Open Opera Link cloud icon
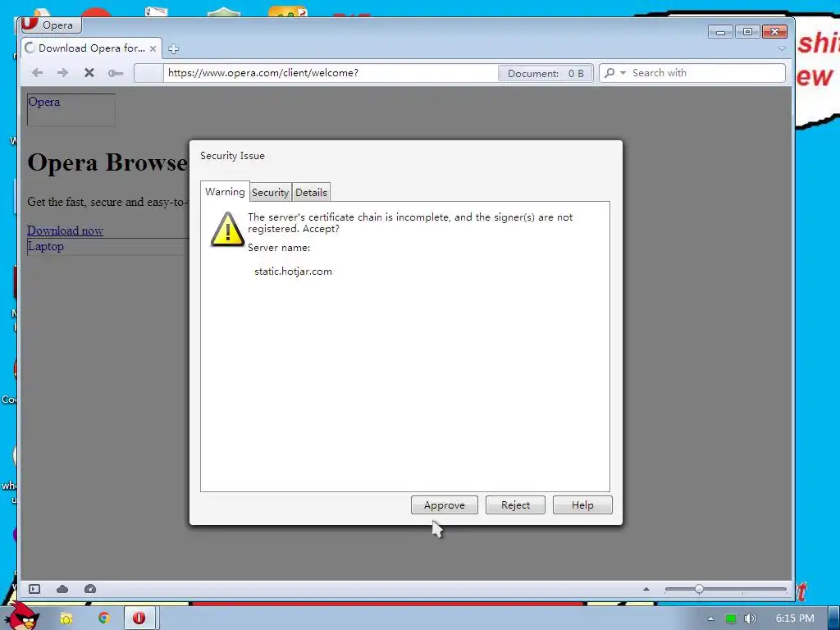Image resolution: width=840 pixels, height=630 pixels. tap(62, 589)
